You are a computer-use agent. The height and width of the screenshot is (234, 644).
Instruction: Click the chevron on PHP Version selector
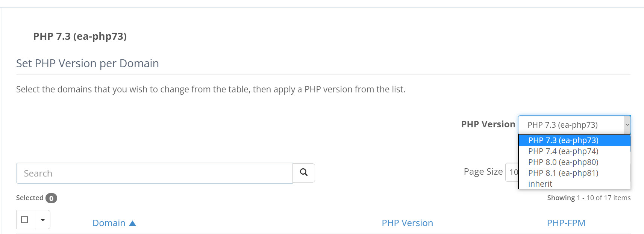627,125
